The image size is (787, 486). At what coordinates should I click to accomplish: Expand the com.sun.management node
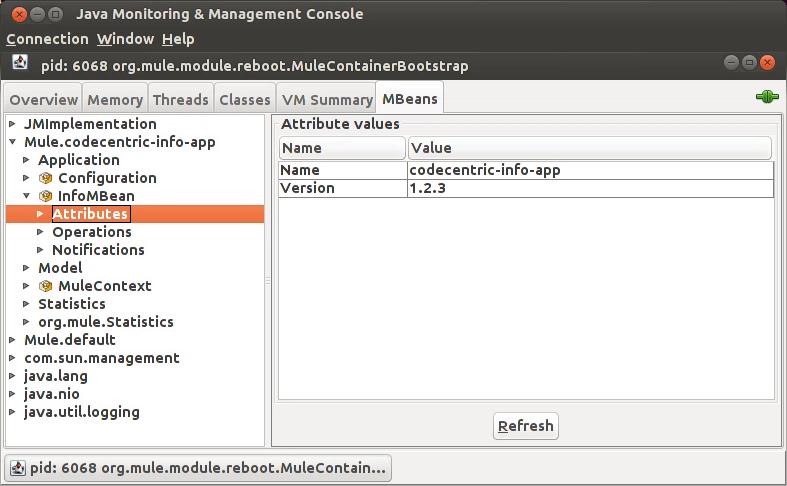(12, 358)
